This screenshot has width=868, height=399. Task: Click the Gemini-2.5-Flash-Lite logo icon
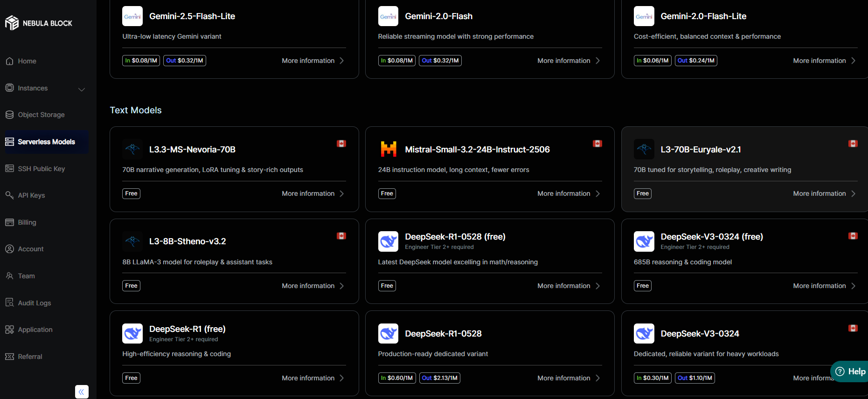coord(132,16)
